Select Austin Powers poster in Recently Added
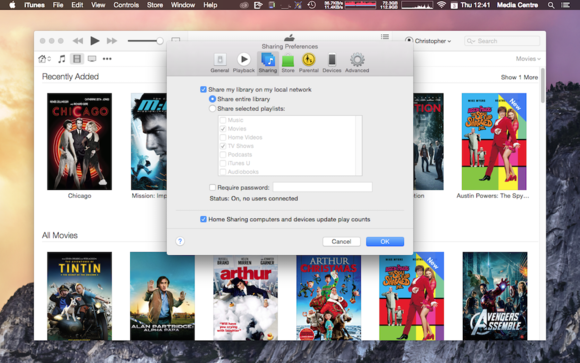Viewport: 580px width, 363px height. [494, 141]
